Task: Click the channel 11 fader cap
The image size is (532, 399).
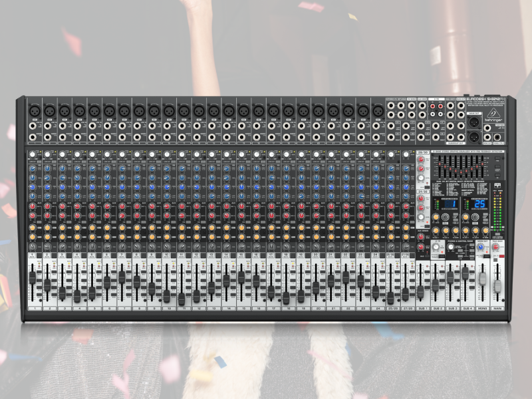Action: 182,298
